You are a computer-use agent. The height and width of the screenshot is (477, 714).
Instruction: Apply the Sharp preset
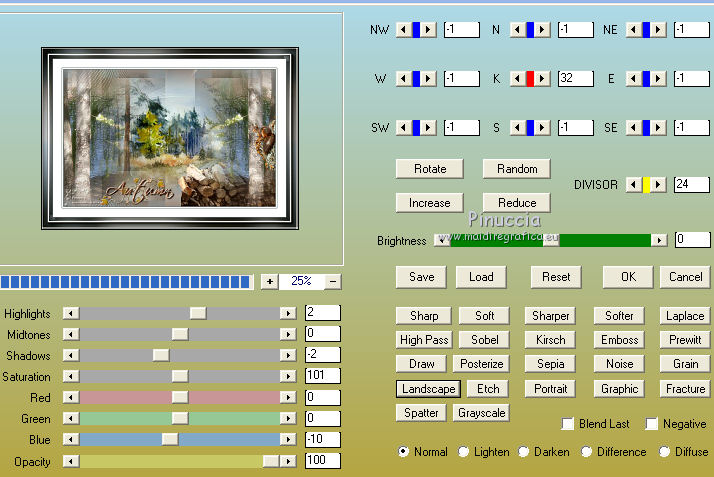424,316
